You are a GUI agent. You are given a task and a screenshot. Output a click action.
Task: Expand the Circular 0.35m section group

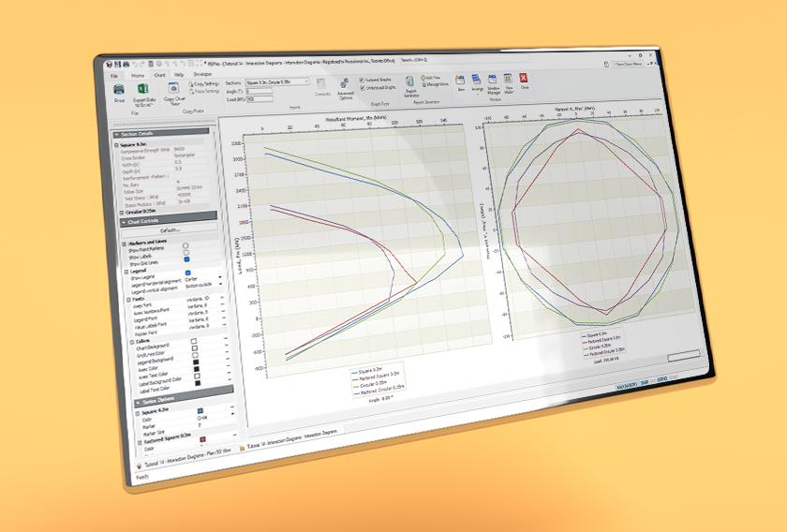pyautogui.click(x=122, y=213)
